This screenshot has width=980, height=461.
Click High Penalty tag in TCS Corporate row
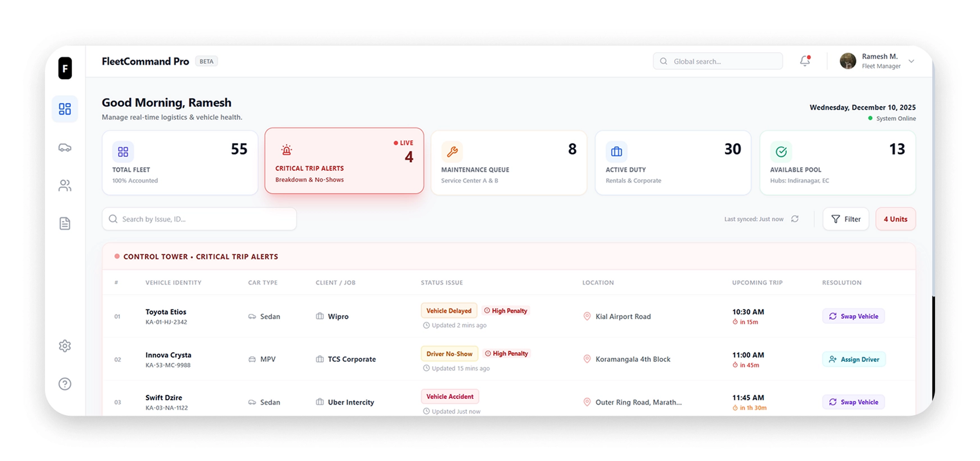coord(506,353)
